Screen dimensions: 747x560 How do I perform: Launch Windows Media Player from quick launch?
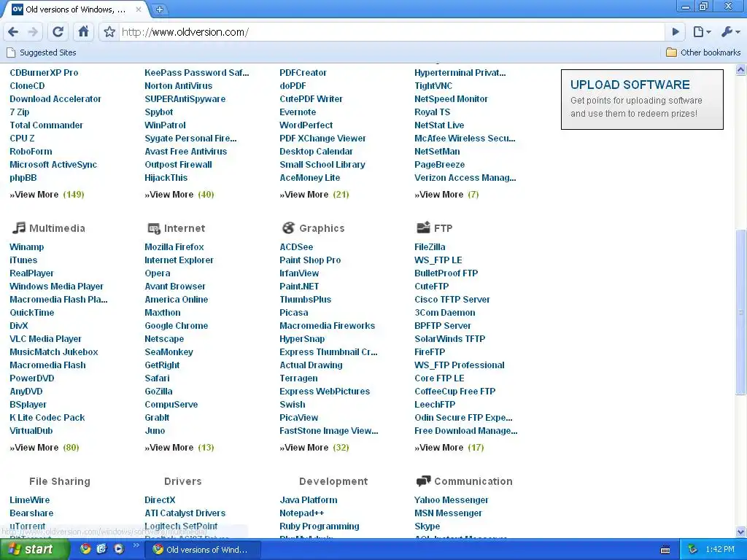point(119,549)
